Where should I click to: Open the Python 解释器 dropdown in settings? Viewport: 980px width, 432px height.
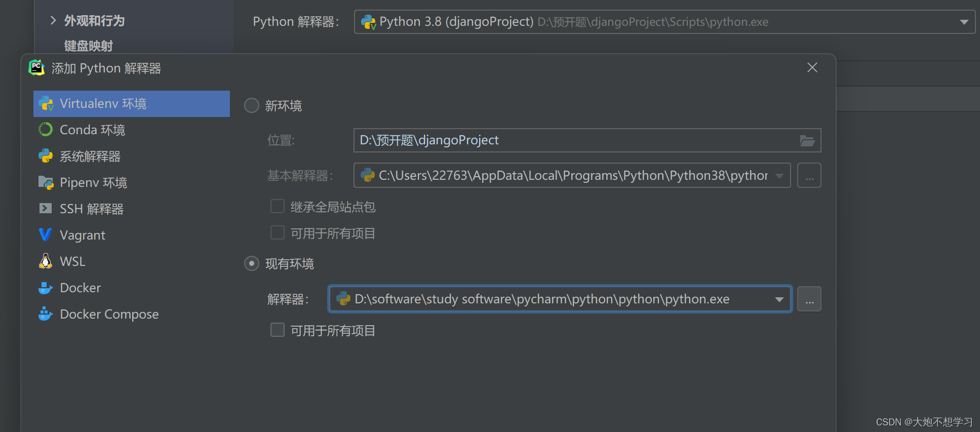[964, 22]
